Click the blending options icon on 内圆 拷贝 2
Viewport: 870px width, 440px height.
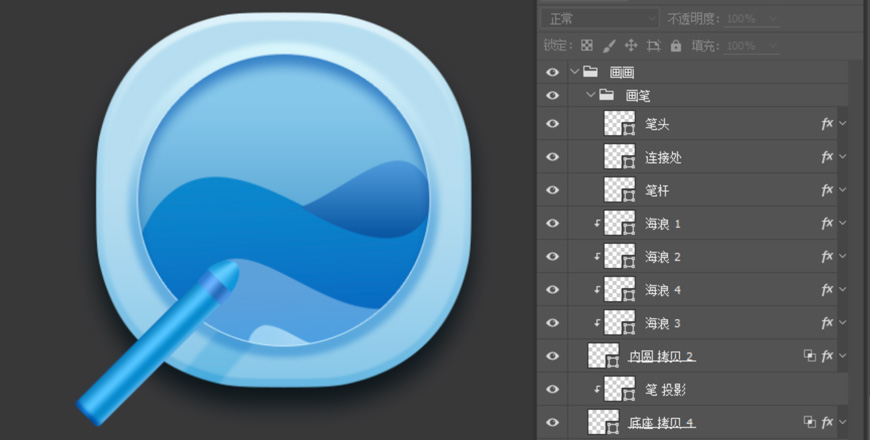click(x=809, y=356)
